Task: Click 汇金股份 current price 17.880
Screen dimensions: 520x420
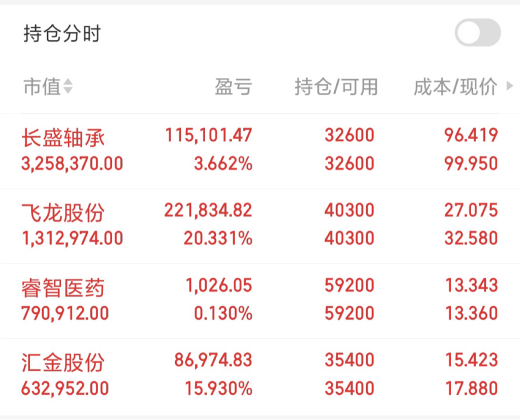Action: pyautogui.click(x=471, y=389)
